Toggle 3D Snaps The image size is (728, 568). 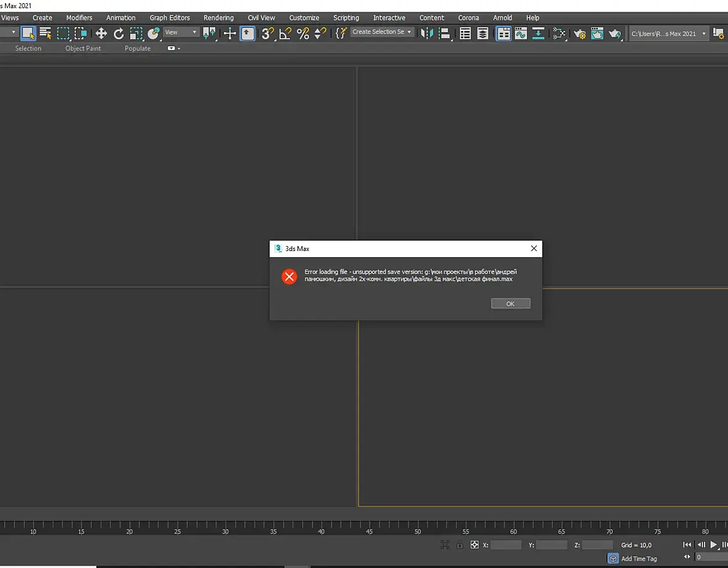pos(267,33)
